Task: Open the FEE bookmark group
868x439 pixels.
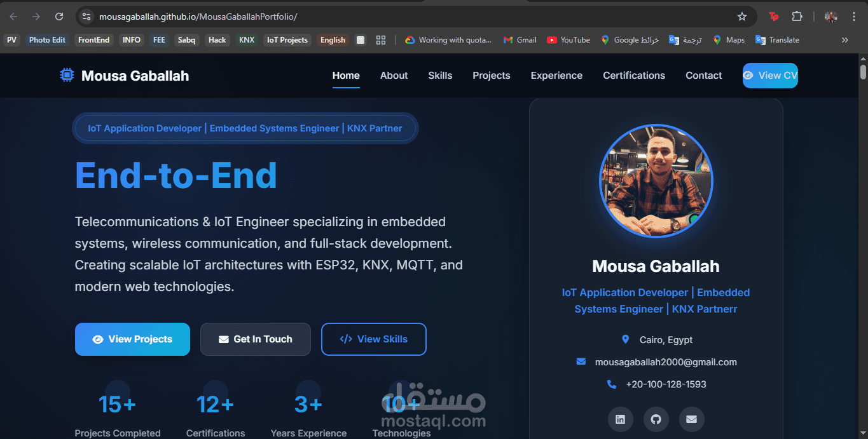Action: coord(159,40)
